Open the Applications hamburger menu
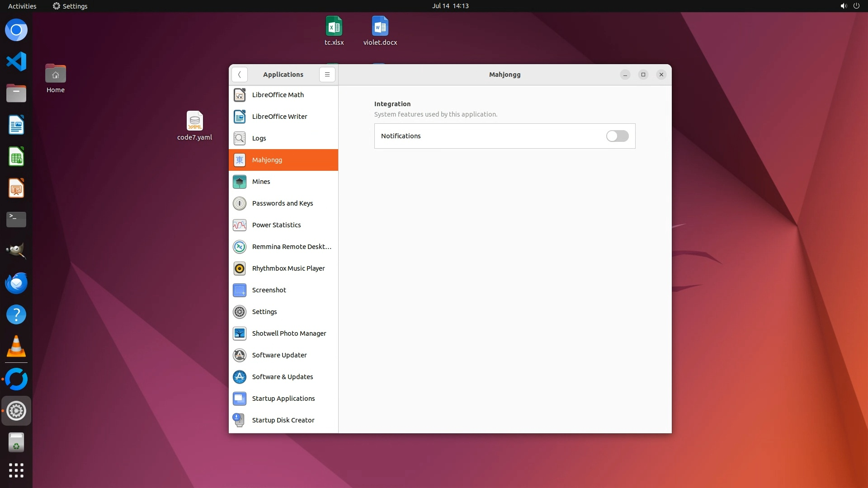The image size is (868, 488). tap(327, 75)
